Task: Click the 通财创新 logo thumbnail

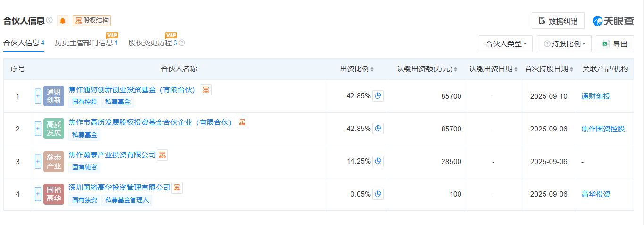Action: pos(54,96)
